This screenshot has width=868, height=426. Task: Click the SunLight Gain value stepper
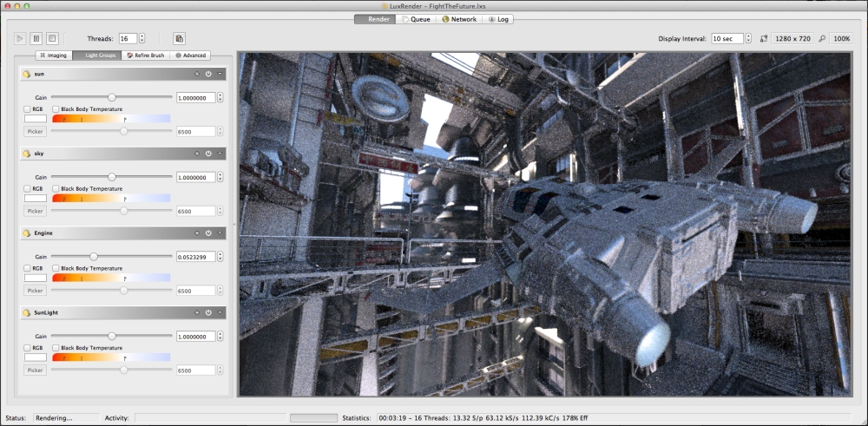220,337
